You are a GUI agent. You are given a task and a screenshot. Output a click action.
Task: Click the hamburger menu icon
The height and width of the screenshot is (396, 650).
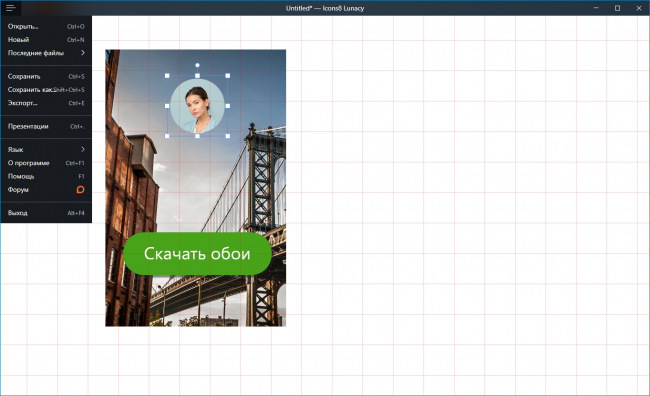click(x=11, y=8)
